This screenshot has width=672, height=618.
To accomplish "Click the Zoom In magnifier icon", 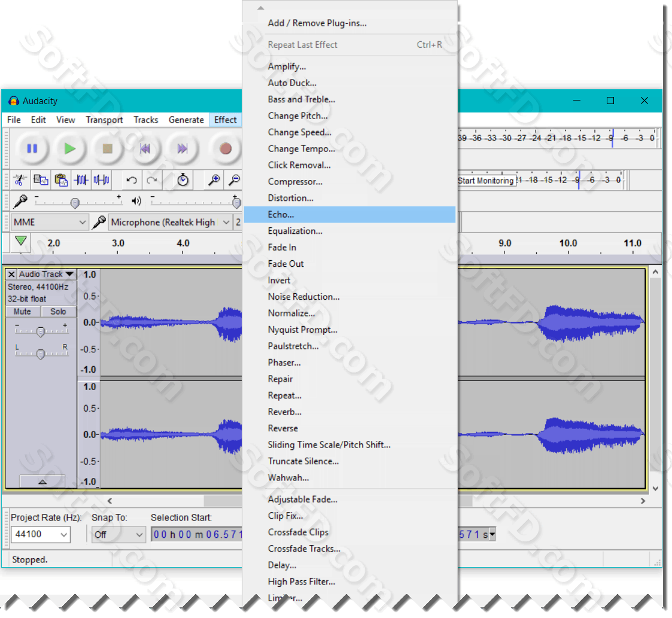I will pyautogui.click(x=214, y=180).
